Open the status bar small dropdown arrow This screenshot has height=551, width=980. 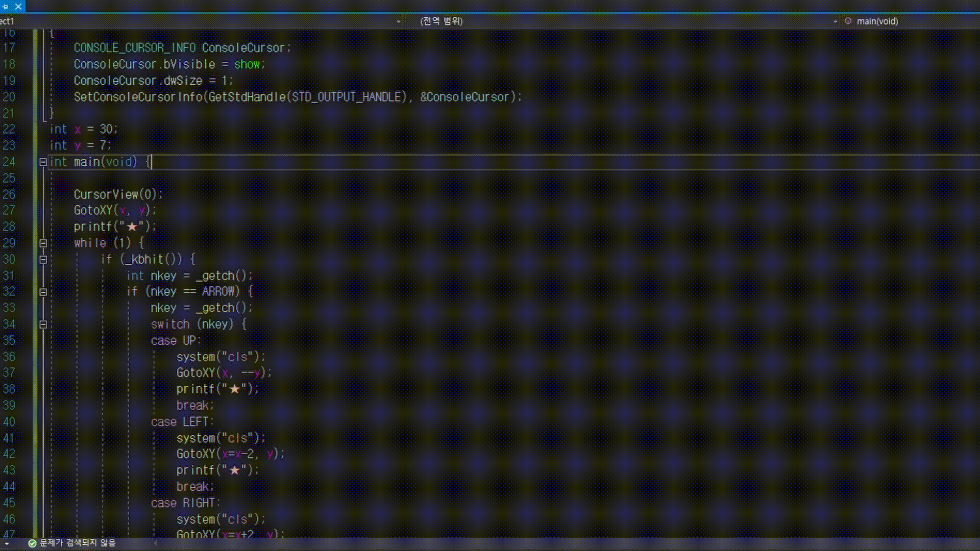(7, 544)
